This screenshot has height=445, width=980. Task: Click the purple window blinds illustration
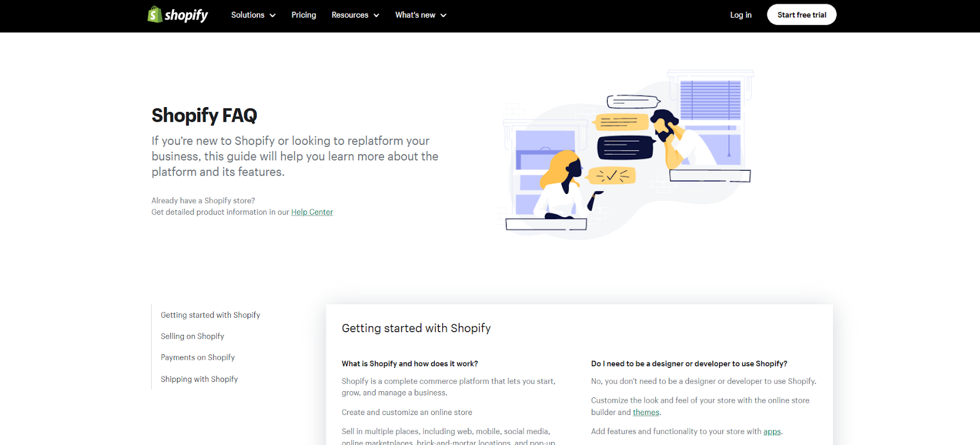click(x=710, y=100)
